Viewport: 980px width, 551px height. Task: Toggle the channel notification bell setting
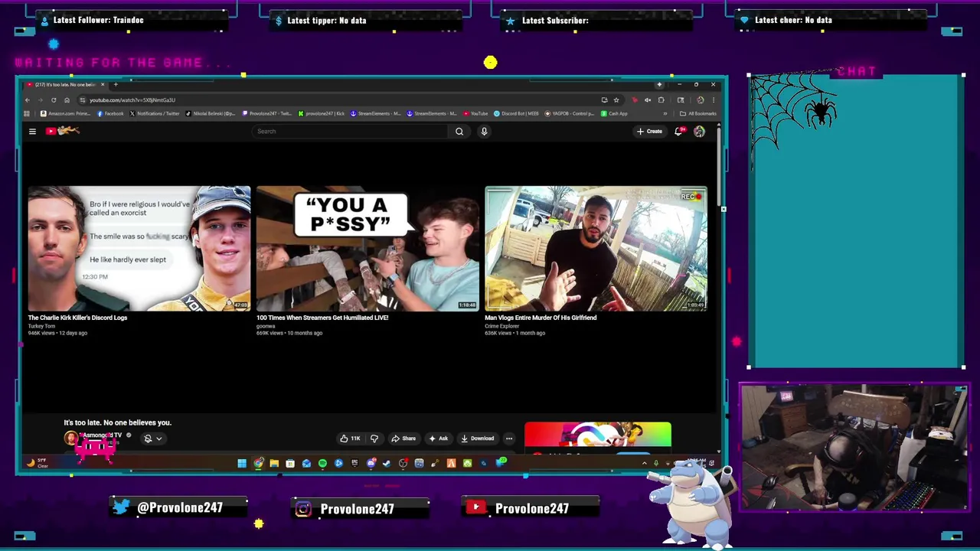(148, 439)
